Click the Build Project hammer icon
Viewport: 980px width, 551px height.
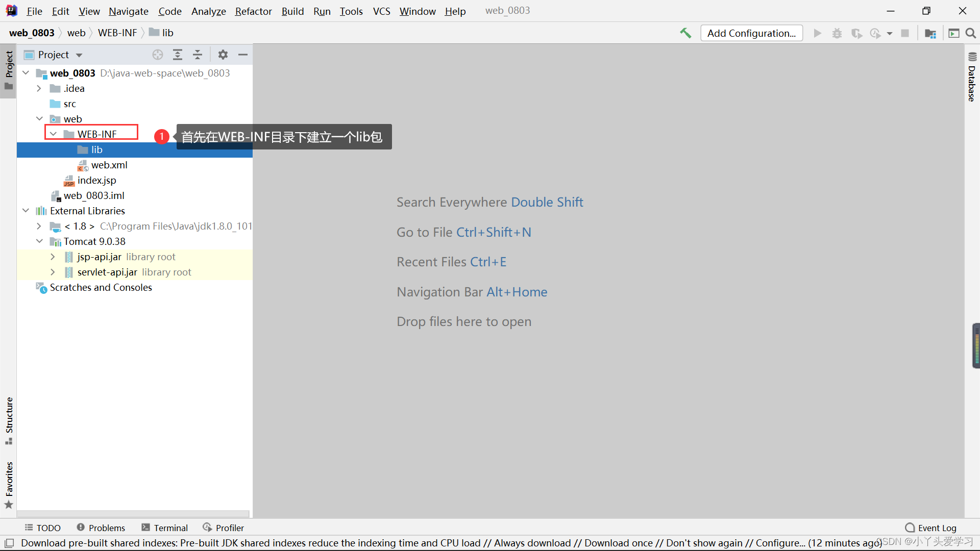[x=685, y=33]
